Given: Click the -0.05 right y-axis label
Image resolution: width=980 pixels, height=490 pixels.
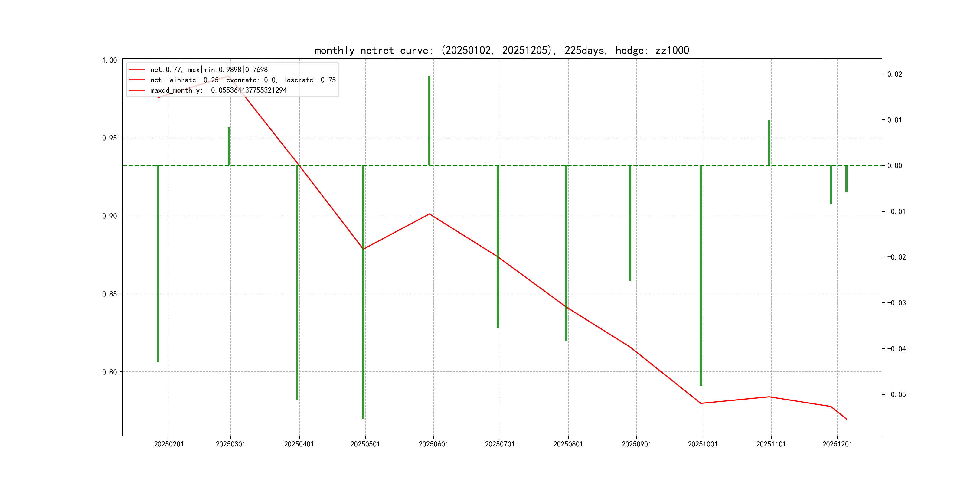Looking at the screenshot, I should pos(896,394).
